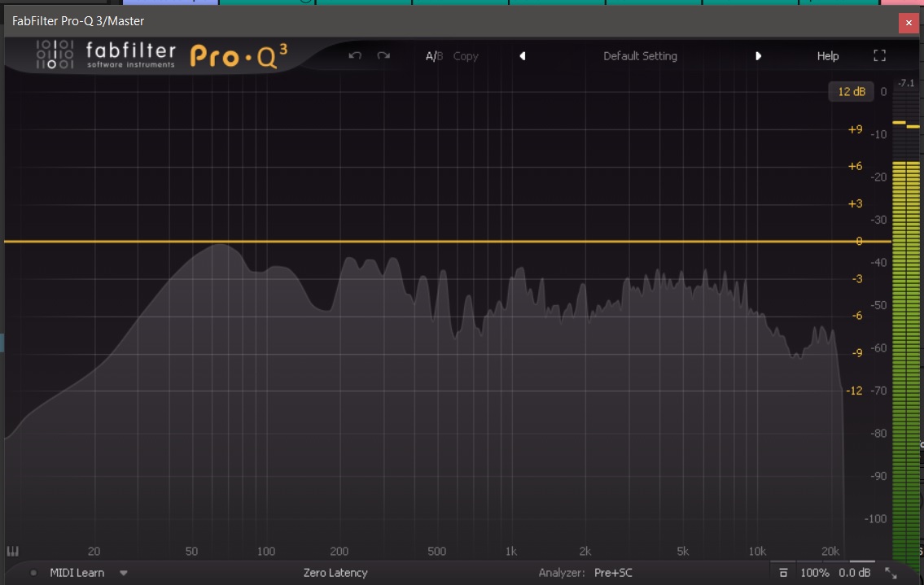The width and height of the screenshot is (924, 585).
Task: Click the 500 frequency label
Action: [436, 552]
